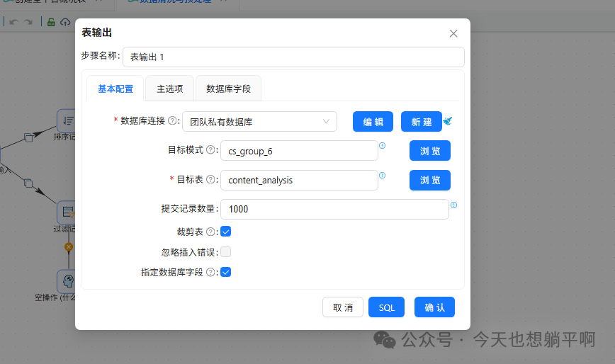Image resolution: width=615 pixels, height=364 pixels.
Task: Select the 排序记录 node on the canvas
Action: (x=67, y=121)
